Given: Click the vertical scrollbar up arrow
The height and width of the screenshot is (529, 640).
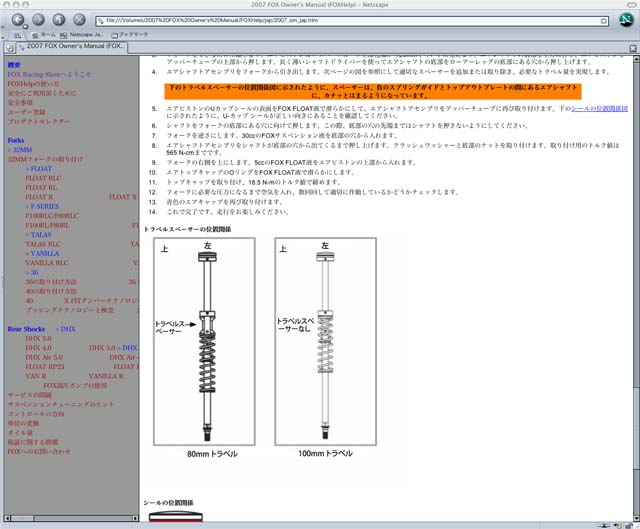Looking at the screenshot, I should pyautogui.click(x=636, y=59).
